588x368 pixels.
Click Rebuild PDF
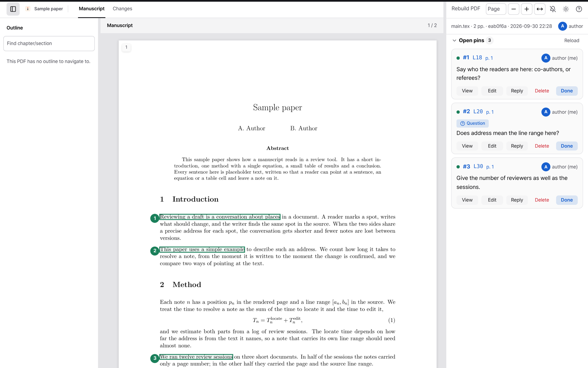466,9
